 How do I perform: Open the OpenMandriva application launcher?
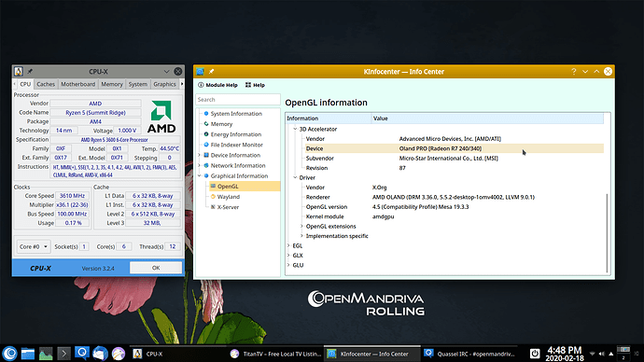[x=10, y=354]
